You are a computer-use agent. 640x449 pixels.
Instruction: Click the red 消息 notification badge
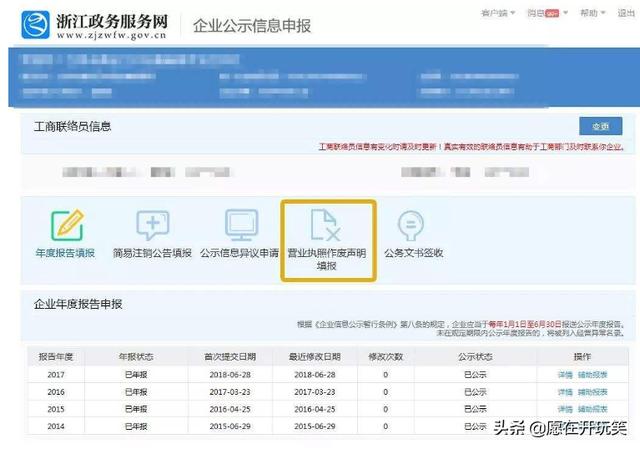tap(551, 13)
